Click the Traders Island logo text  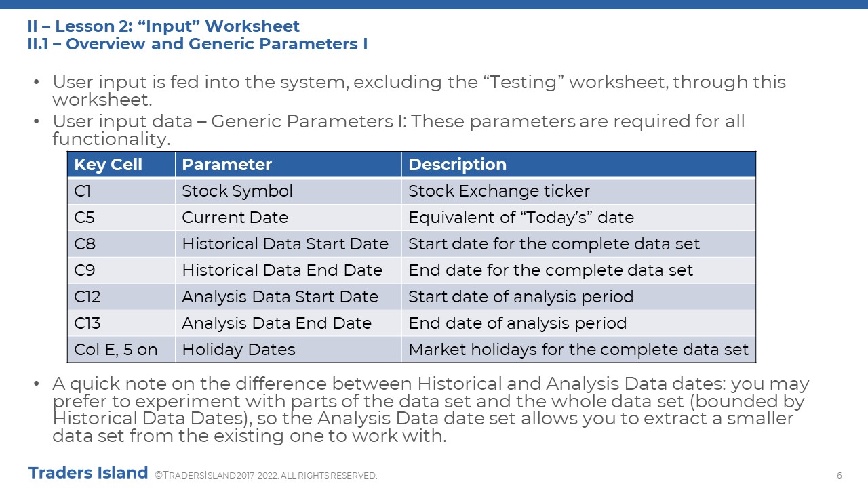tap(88, 473)
